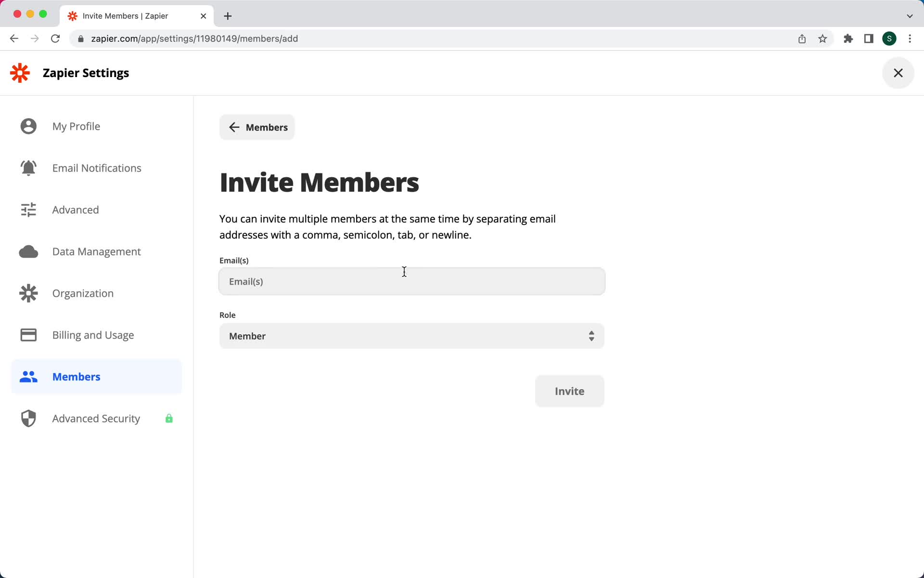
Task: Enable invite by clicking Invite button
Action: [x=569, y=391]
